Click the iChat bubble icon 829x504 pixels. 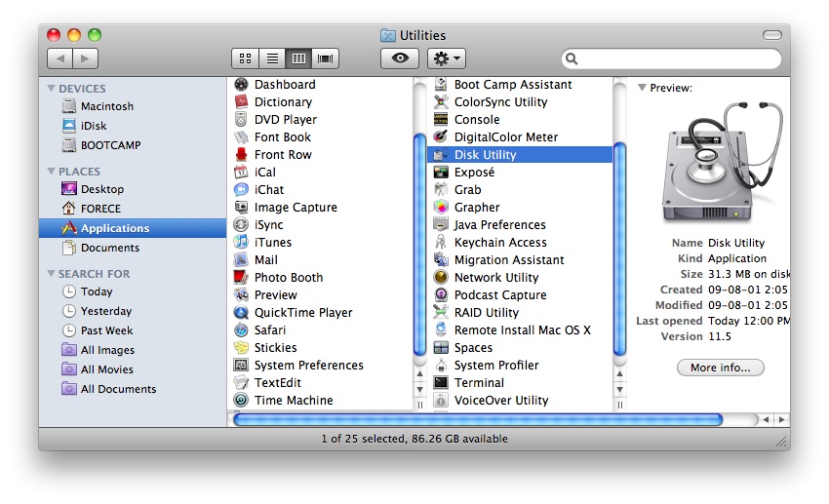(x=241, y=190)
